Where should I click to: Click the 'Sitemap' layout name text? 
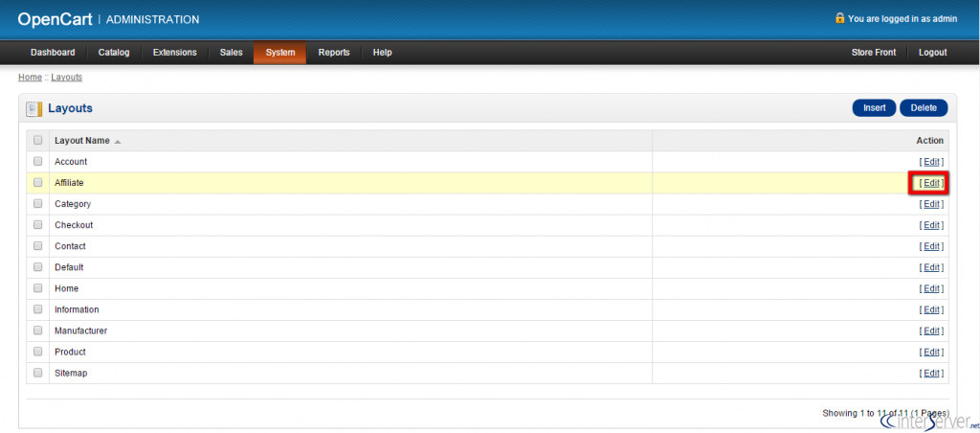click(x=71, y=373)
